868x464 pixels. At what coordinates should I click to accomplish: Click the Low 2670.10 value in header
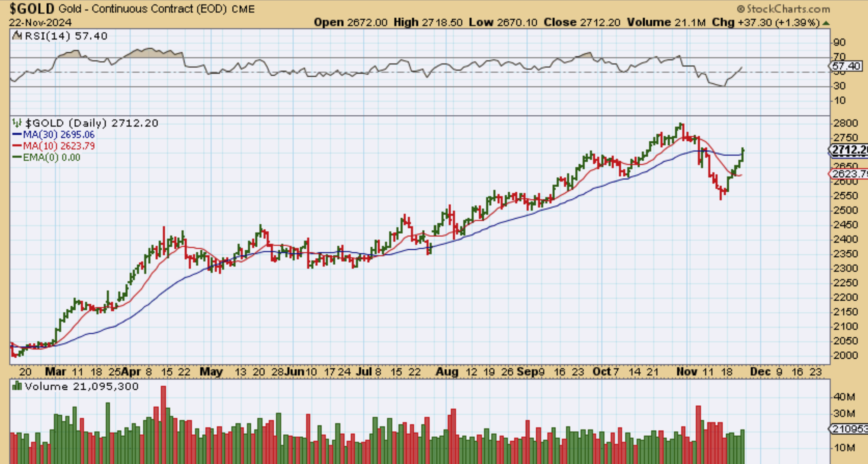pyautogui.click(x=503, y=22)
